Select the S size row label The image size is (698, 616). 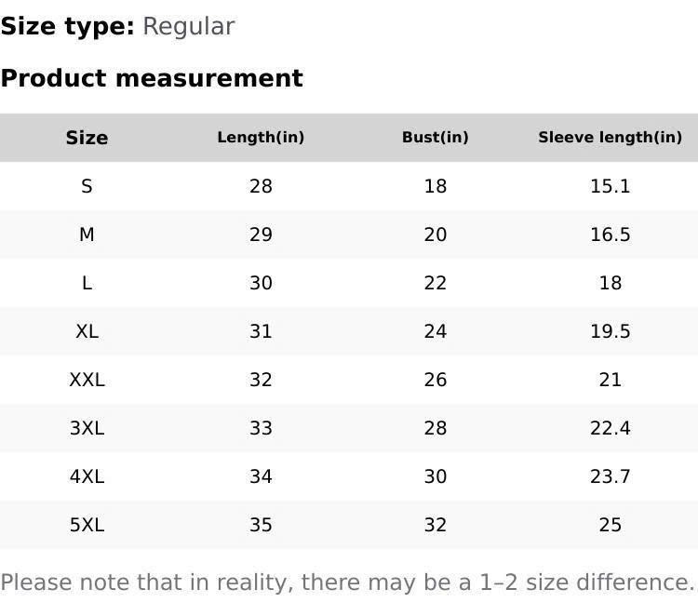87,186
